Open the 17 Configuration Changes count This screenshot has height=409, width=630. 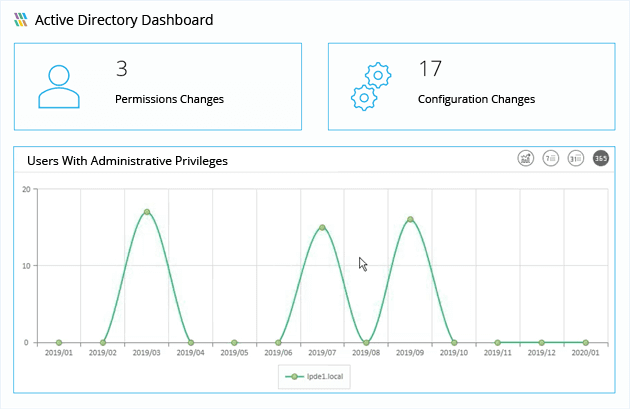[430, 69]
